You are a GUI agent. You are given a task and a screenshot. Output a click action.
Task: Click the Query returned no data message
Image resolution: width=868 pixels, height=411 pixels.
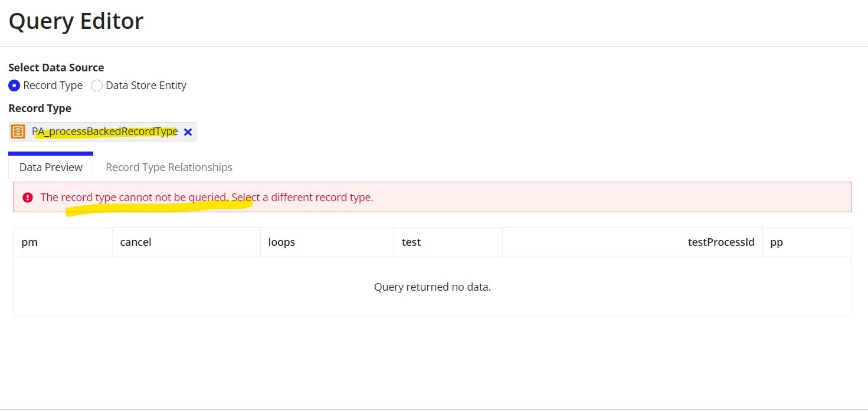pyautogui.click(x=433, y=287)
